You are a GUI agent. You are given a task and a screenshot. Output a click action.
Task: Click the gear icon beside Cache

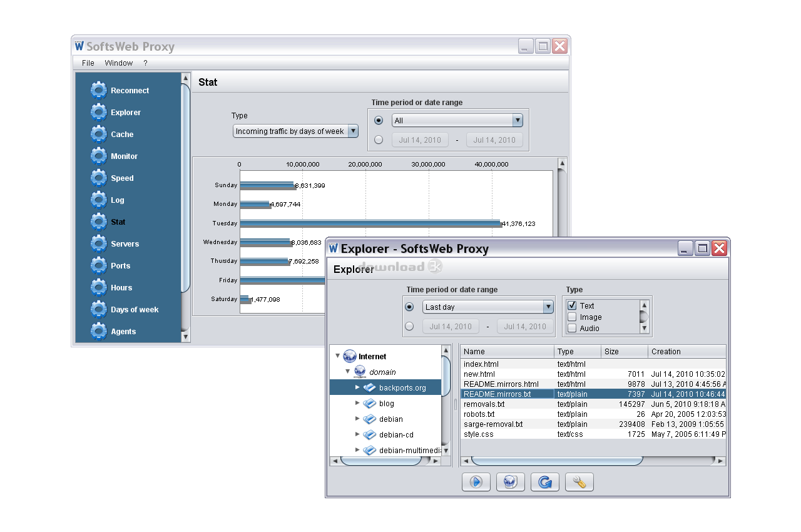pos(98,134)
